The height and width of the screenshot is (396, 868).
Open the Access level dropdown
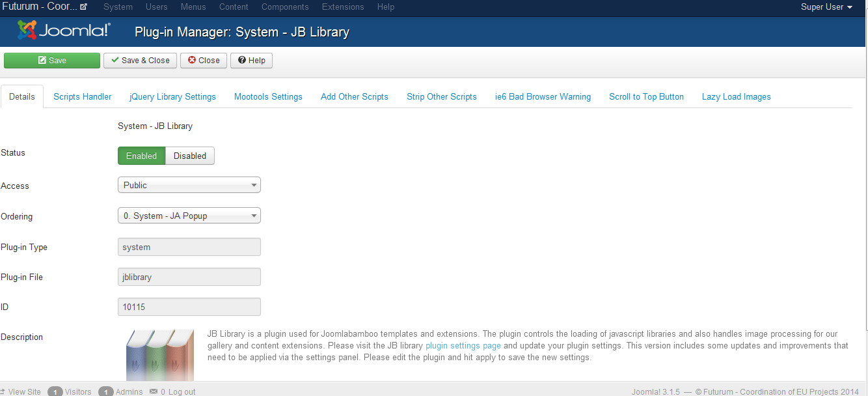pos(189,185)
